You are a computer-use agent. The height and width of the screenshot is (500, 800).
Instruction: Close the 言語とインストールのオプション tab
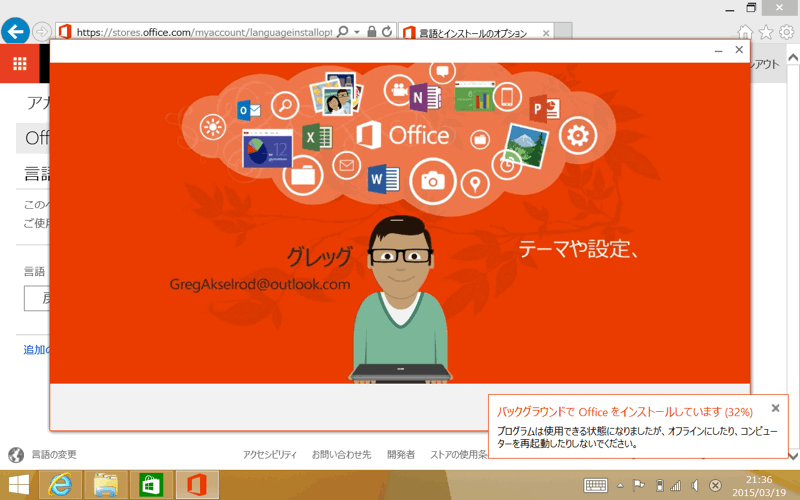546,33
